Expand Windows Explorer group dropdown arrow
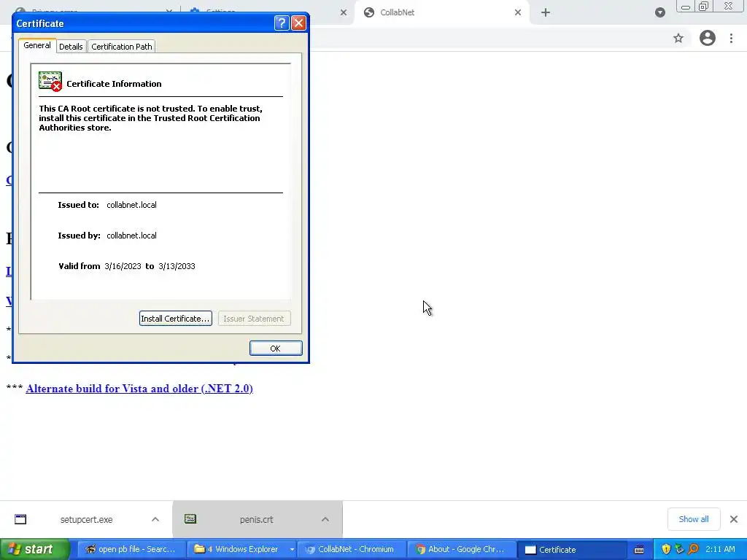747x560 pixels. click(292, 550)
